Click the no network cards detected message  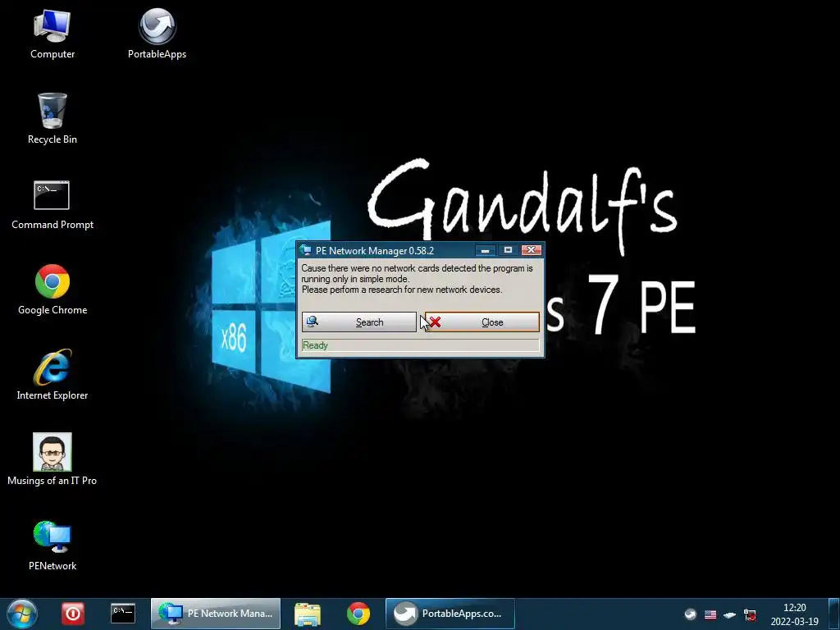[417, 279]
